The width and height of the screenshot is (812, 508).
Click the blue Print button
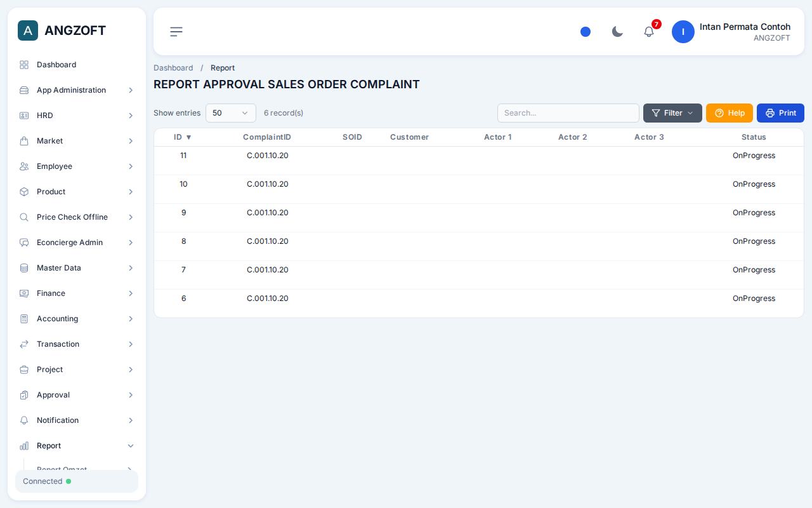780,113
